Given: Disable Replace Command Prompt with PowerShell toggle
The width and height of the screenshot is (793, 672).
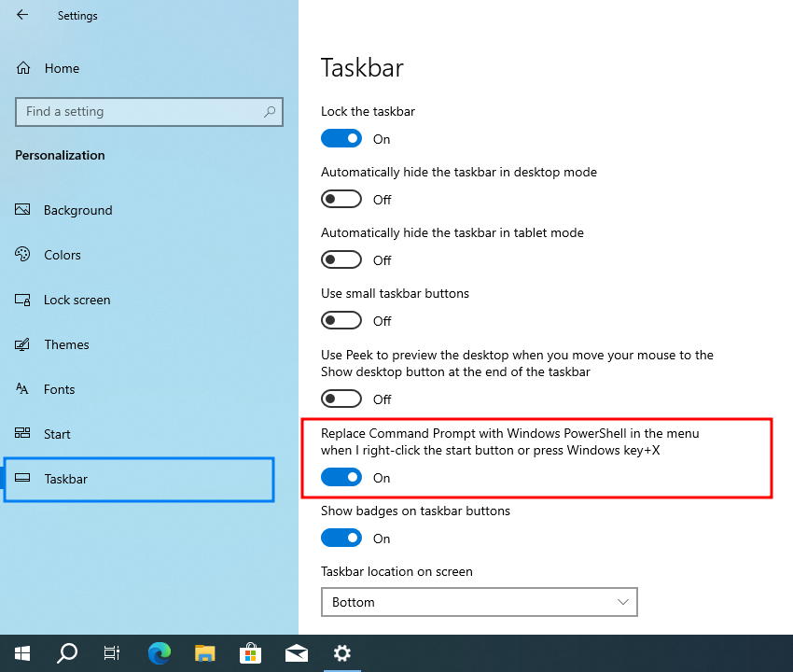Looking at the screenshot, I should (x=341, y=477).
